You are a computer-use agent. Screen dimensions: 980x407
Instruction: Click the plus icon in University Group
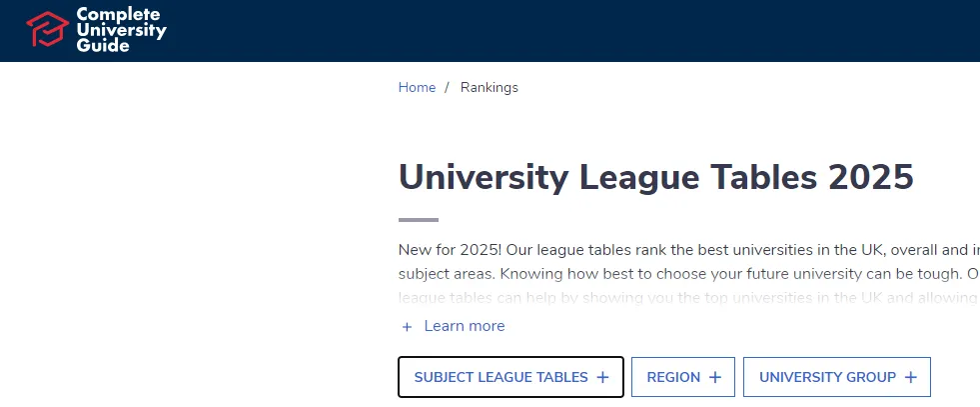911,377
